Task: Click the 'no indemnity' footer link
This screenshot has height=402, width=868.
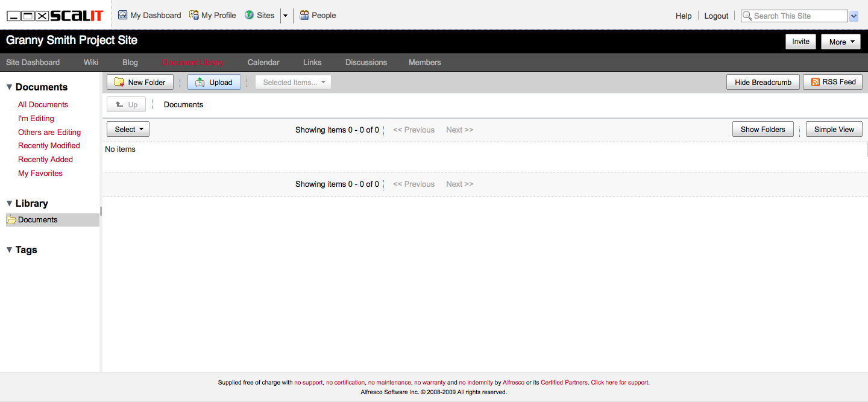Action: click(x=476, y=382)
